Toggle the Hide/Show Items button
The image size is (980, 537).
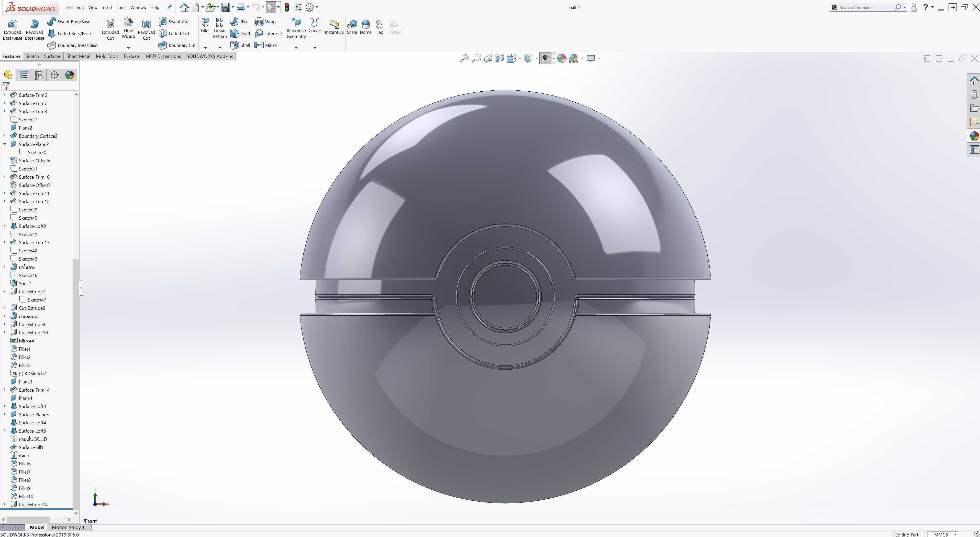tap(545, 58)
